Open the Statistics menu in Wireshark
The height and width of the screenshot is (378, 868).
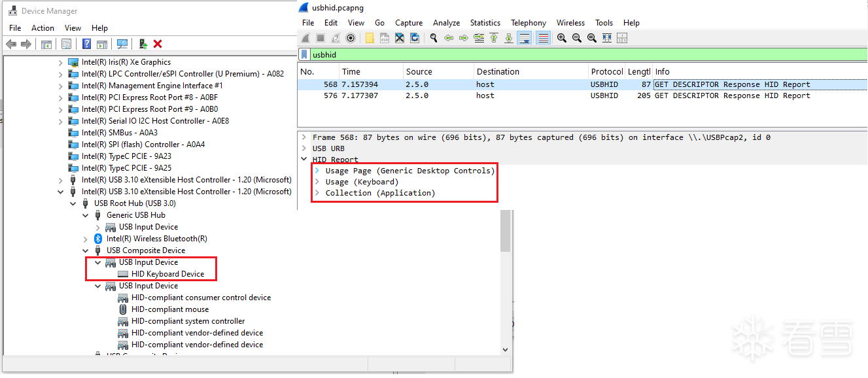point(485,23)
